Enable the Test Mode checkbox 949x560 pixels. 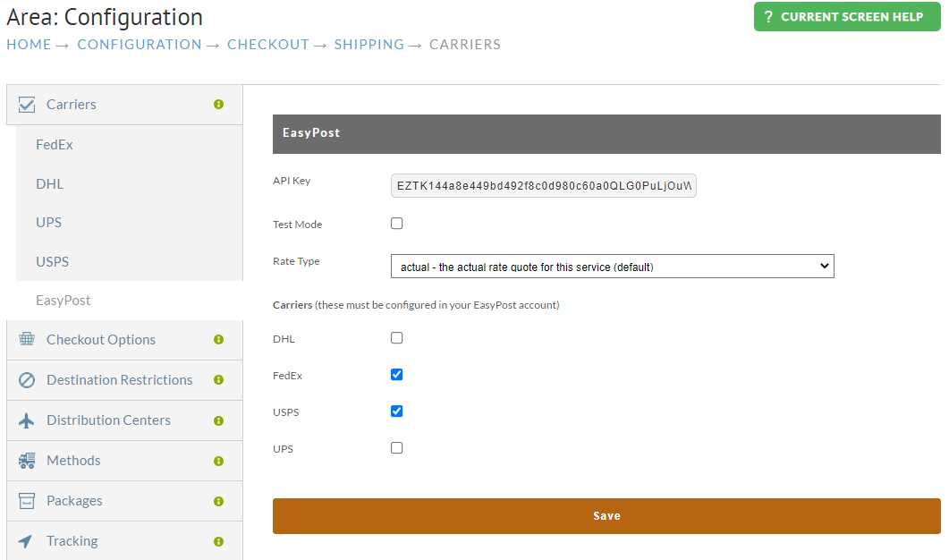click(396, 224)
